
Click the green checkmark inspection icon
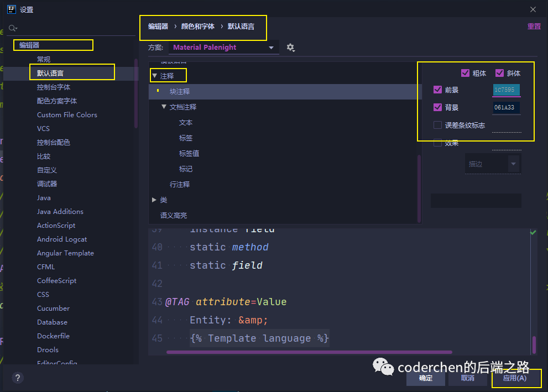tap(533, 232)
